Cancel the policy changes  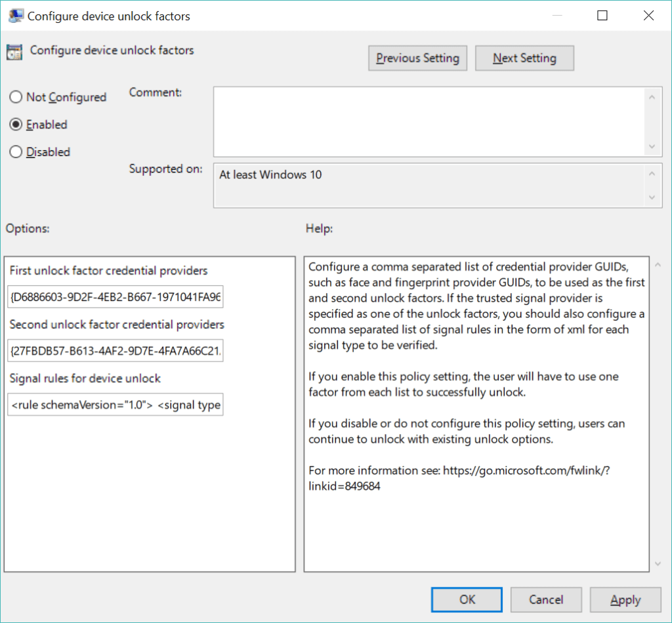[546, 599]
